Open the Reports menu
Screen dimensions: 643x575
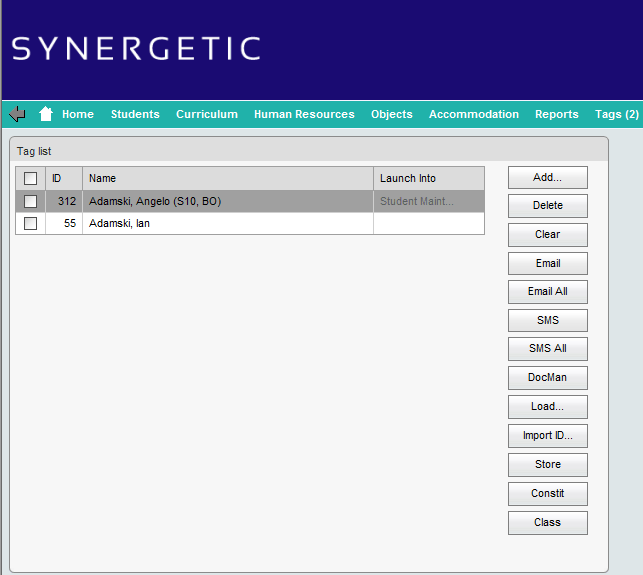tap(556, 114)
